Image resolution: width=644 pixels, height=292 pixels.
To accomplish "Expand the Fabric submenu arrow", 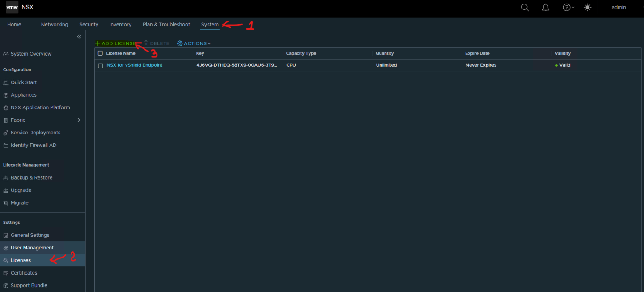I will pyautogui.click(x=79, y=120).
